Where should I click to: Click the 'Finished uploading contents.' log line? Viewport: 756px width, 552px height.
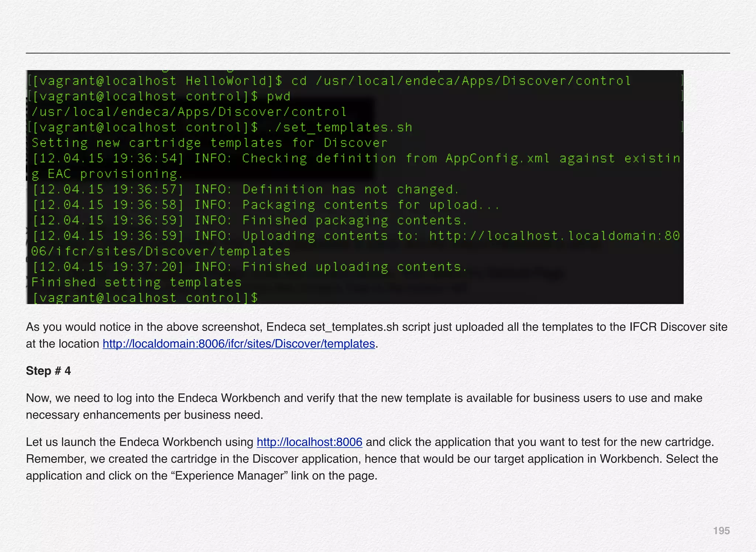pos(250,267)
